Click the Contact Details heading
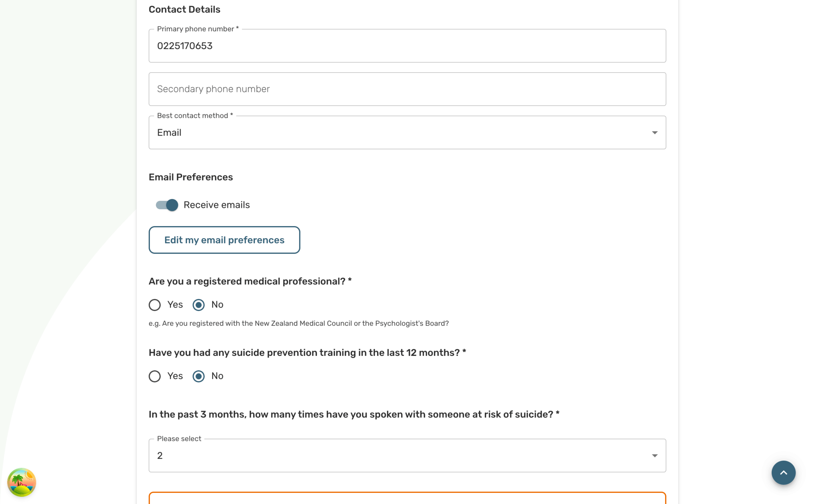This screenshot has height=504, width=815. point(184,10)
